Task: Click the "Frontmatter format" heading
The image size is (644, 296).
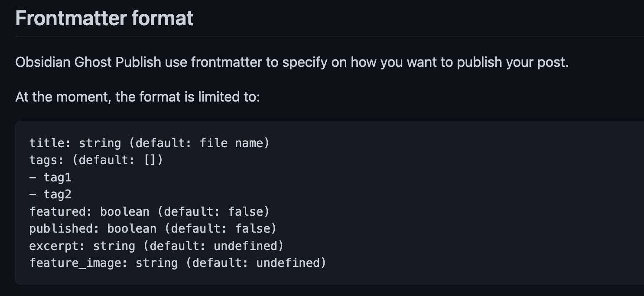Action: (104, 18)
